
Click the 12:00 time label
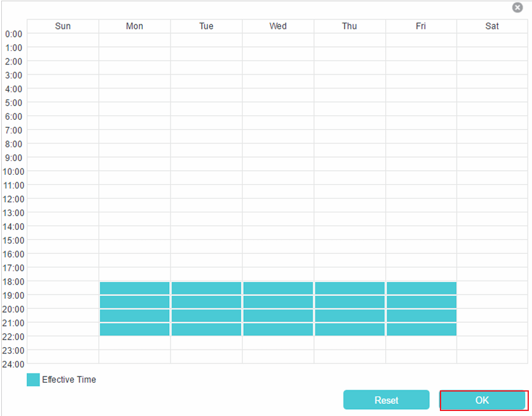point(14,199)
